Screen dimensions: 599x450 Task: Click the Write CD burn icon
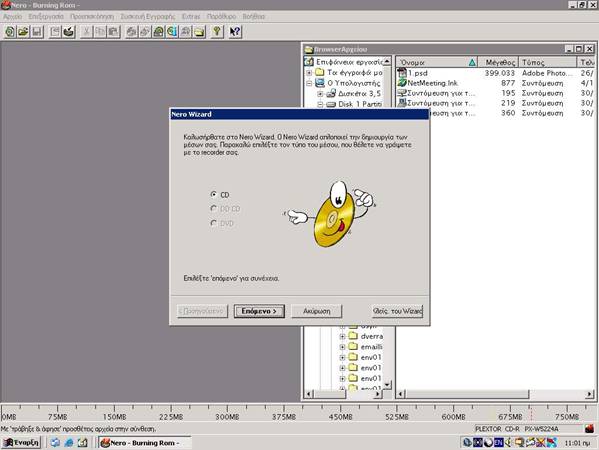69,31
